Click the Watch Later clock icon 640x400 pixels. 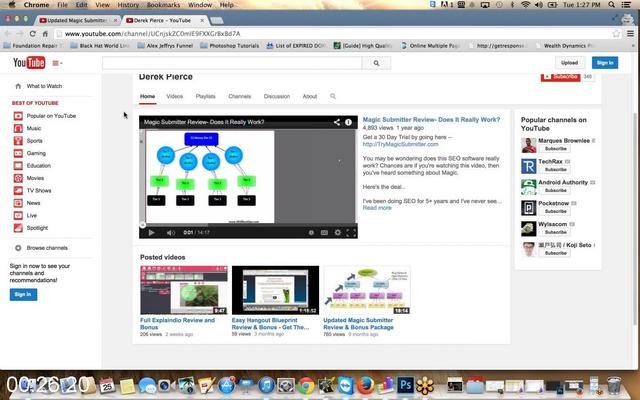click(x=311, y=233)
